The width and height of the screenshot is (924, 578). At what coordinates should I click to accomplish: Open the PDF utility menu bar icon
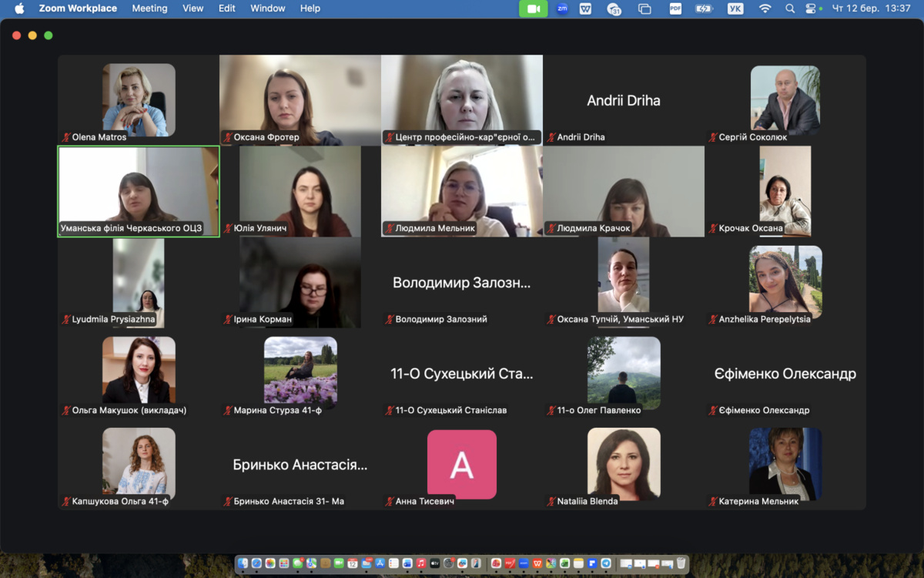click(x=675, y=8)
